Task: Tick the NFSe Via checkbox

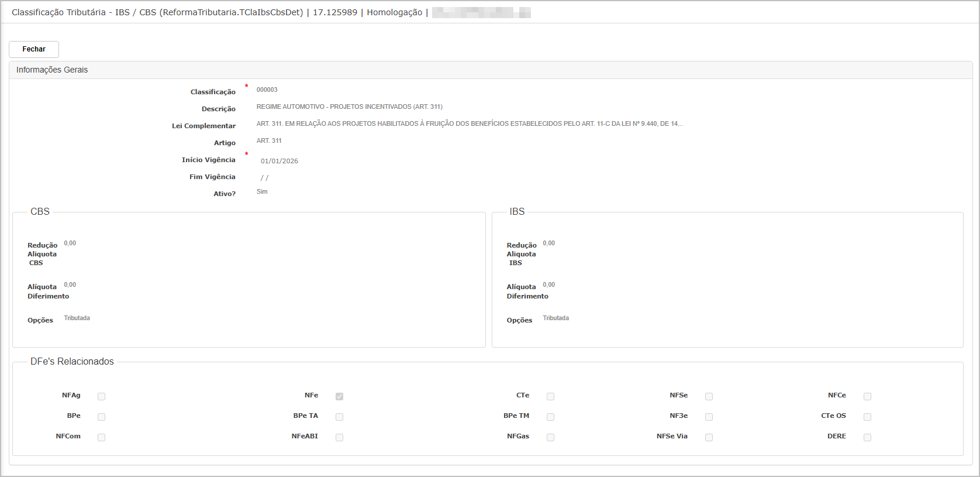Action: click(x=709, y=437)
